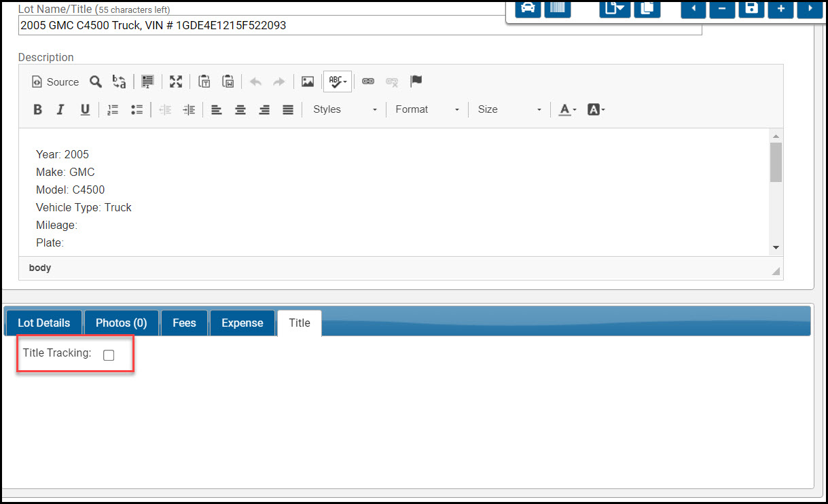Click the barcode icon button
The height and width of the screenshot is (504, 828).
pos(558,8)
